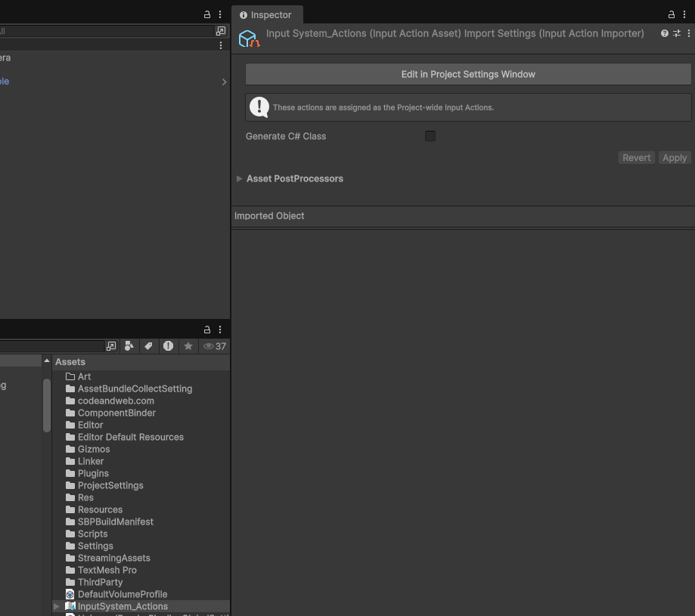Click the scroll-up arrow in the Project tree
Screen dimensions: 695x616
point(47,361)
